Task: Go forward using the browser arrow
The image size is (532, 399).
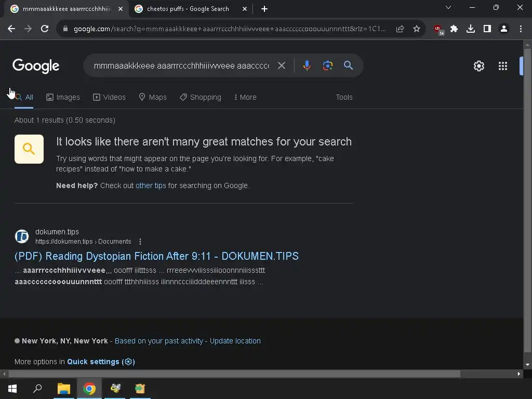Action: pos(28,29)
